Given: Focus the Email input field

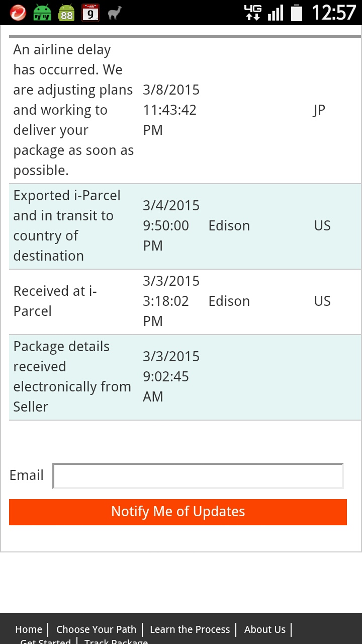Looking at the screenshot, I should click(198, 476).
